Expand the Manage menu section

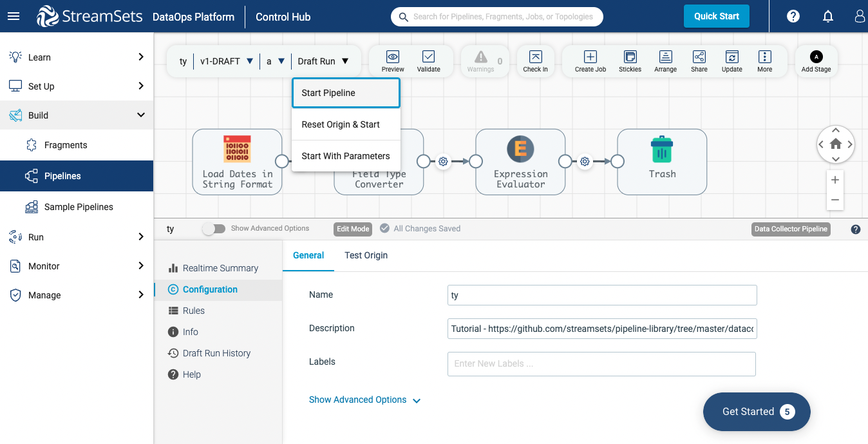point(77,295)
